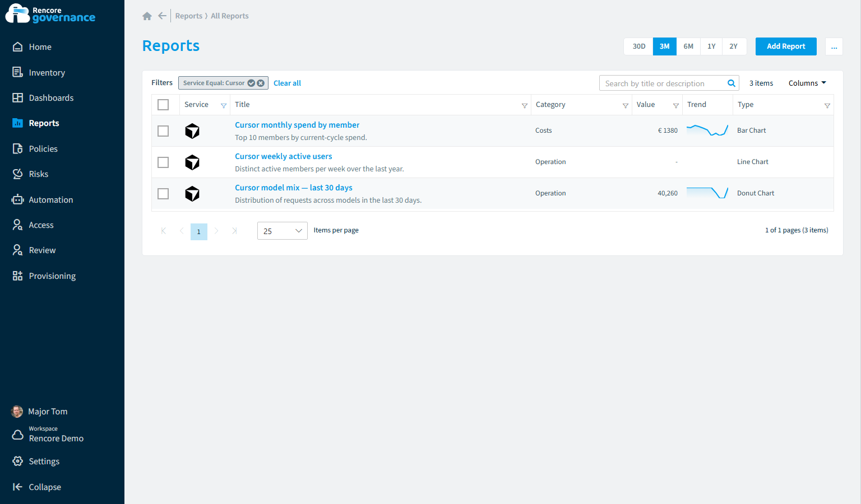Image resolution: width=861 pixels, height=504 pixels.
Task: Check the Cursor monthly spend row checkbox
Action: tap(163, 131)
